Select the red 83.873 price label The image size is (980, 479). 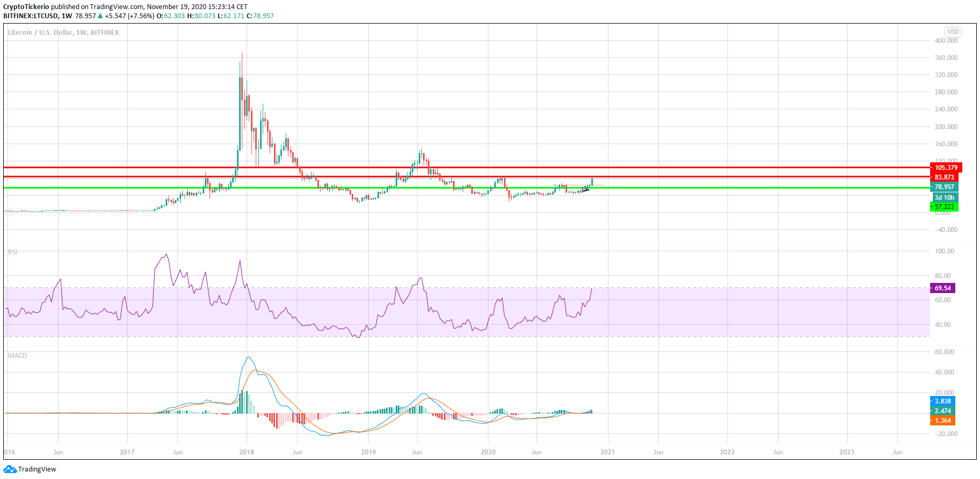click(944, 177)
